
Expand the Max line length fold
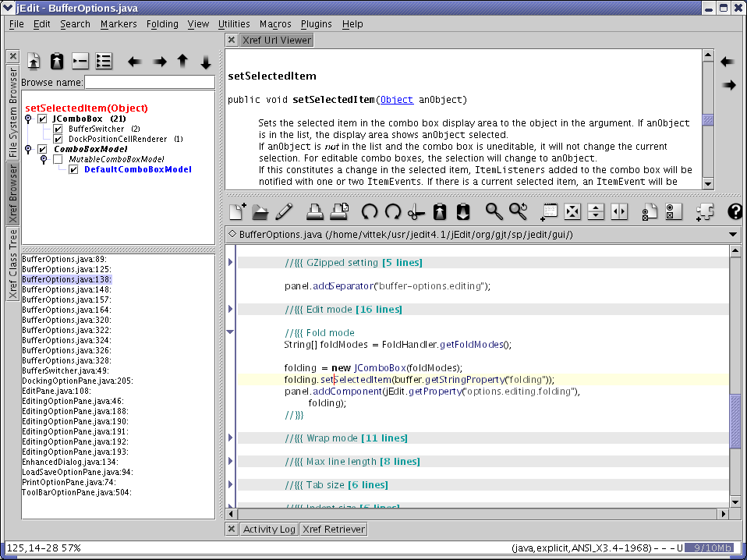click(231, 461)
